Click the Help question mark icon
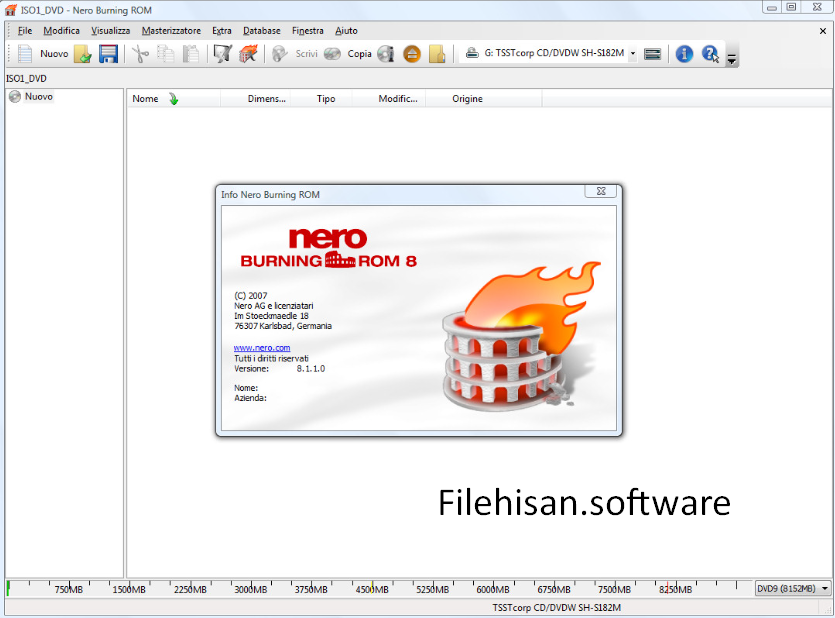 [x=710, y=54]
